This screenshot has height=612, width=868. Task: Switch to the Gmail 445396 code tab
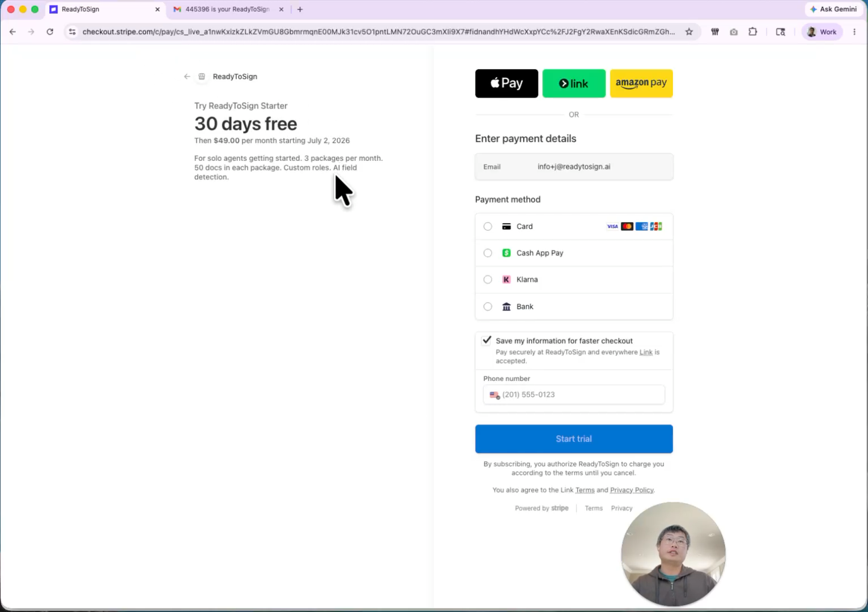(x=227, y=9)
